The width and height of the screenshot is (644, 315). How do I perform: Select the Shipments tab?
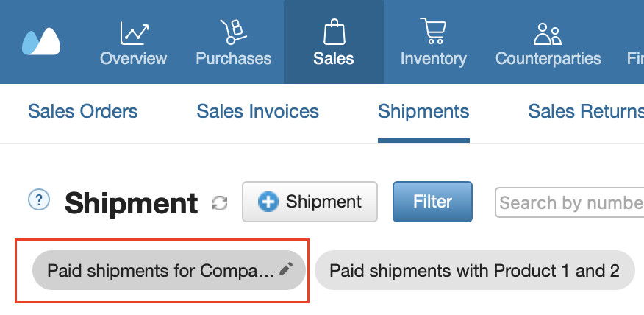coord(423,111)
